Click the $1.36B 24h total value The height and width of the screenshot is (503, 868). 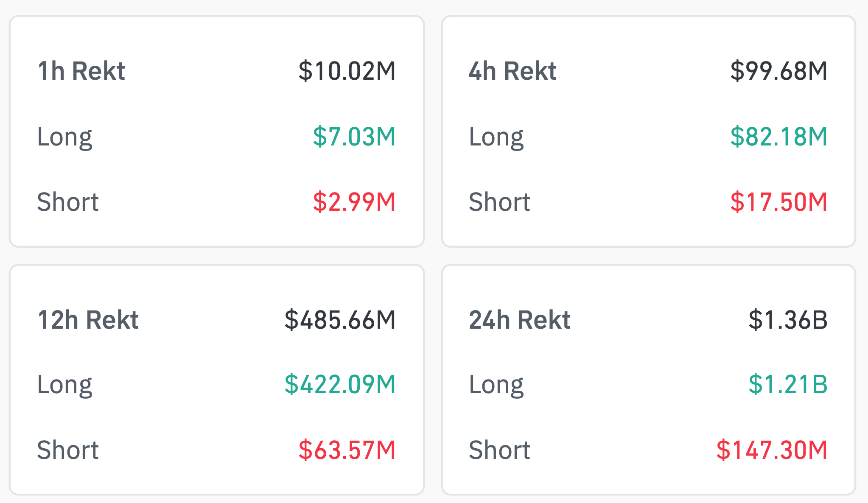pos(788,320)
